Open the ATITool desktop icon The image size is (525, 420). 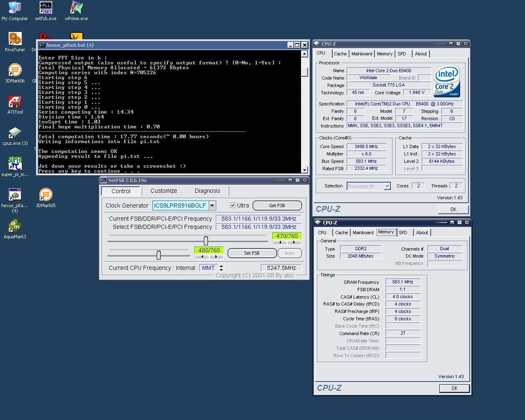tap(15, 104)
